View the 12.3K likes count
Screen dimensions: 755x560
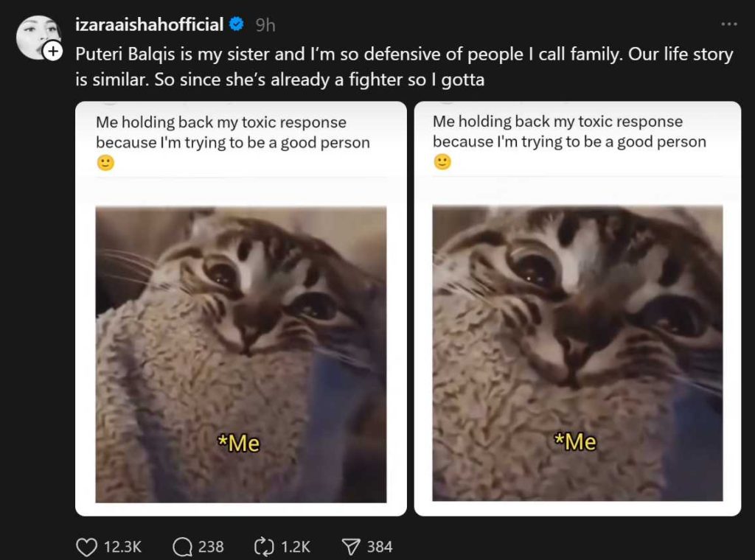(122, 546)
